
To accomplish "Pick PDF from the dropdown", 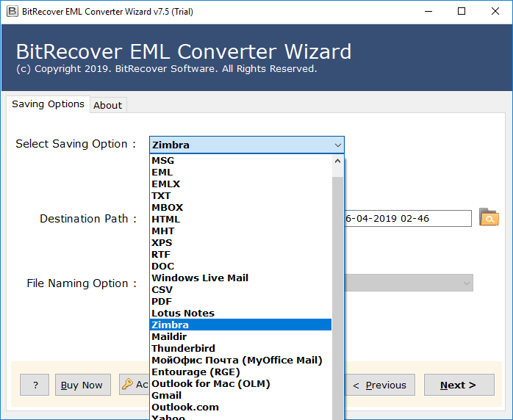I will 241,302.
